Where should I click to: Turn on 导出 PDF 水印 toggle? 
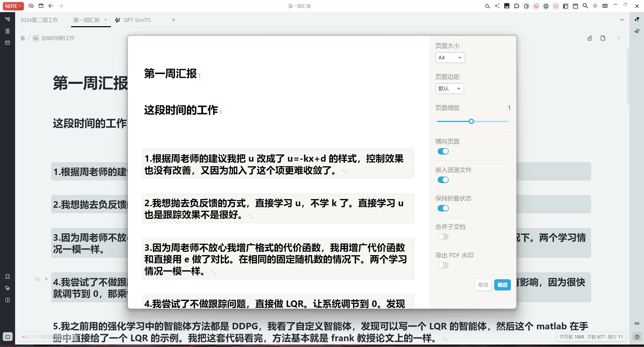point(443,265)
